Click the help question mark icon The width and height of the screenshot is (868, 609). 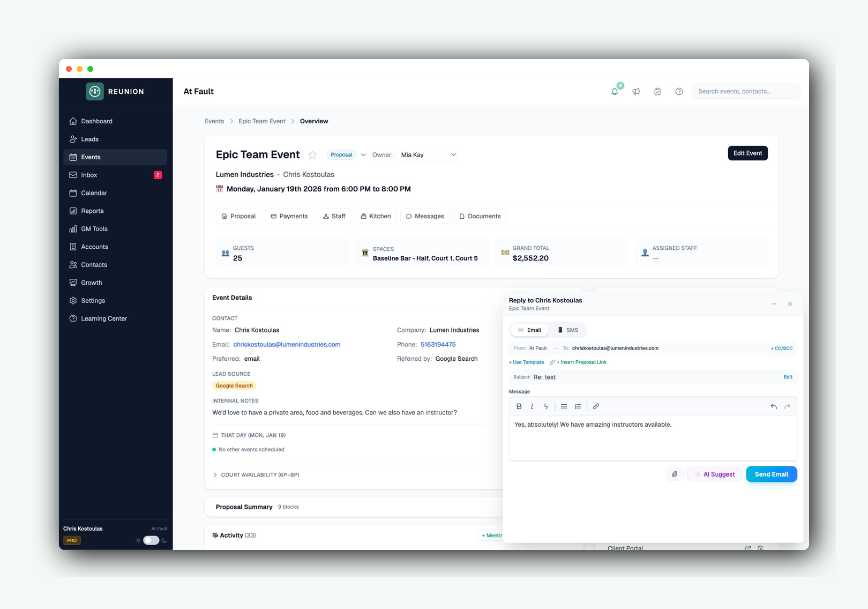(x=679, y=91)
